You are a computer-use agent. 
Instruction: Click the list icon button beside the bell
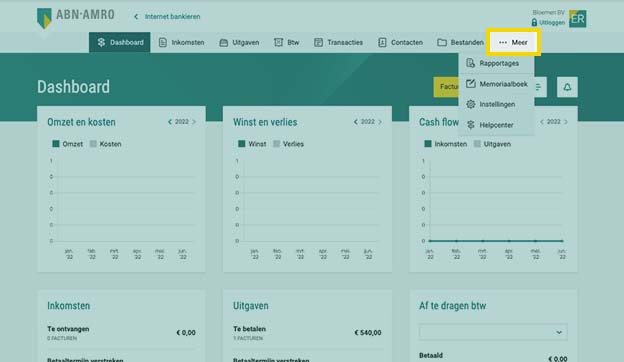pos(540,87)
